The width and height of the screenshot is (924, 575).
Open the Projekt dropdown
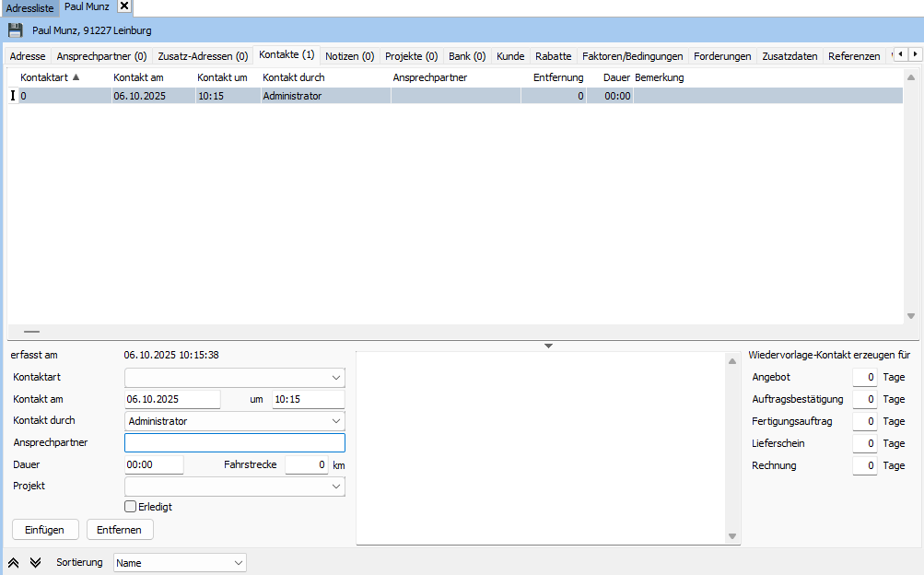[x=337, y=486]
